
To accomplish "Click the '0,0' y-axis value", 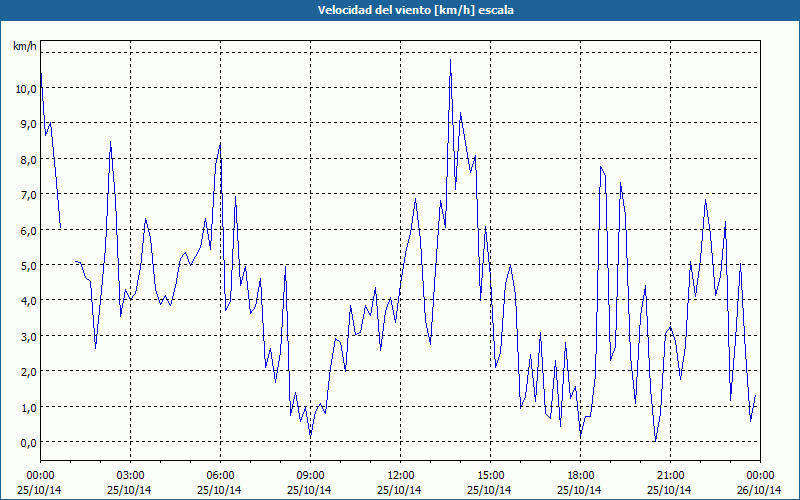I will pyautogui.click(x=28, y=442).
